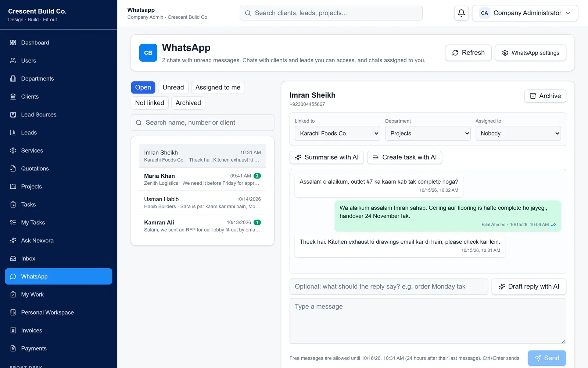
Task: Click the Leads bar chart icon
Action: (x=13, y=133)
